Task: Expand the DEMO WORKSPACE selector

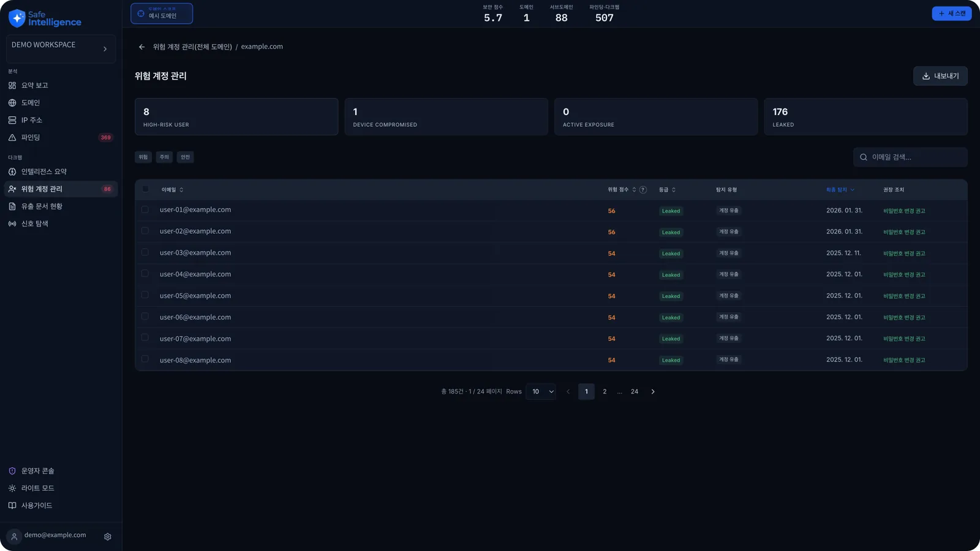Action: click(x=61, y=48)
